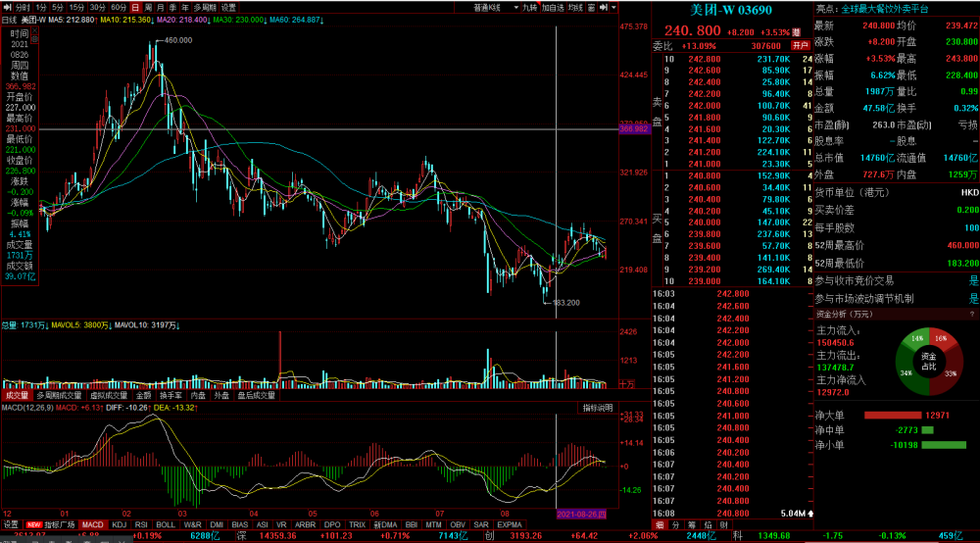Select the 1分 one-minute period

click(40, 8)
